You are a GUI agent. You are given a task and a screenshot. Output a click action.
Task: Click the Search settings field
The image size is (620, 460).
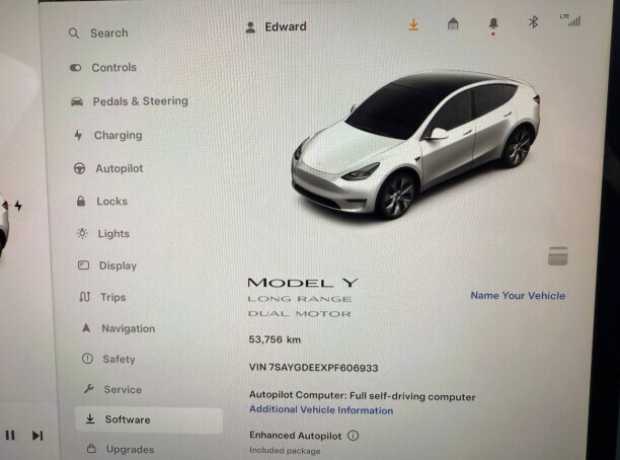coord(98,33)
